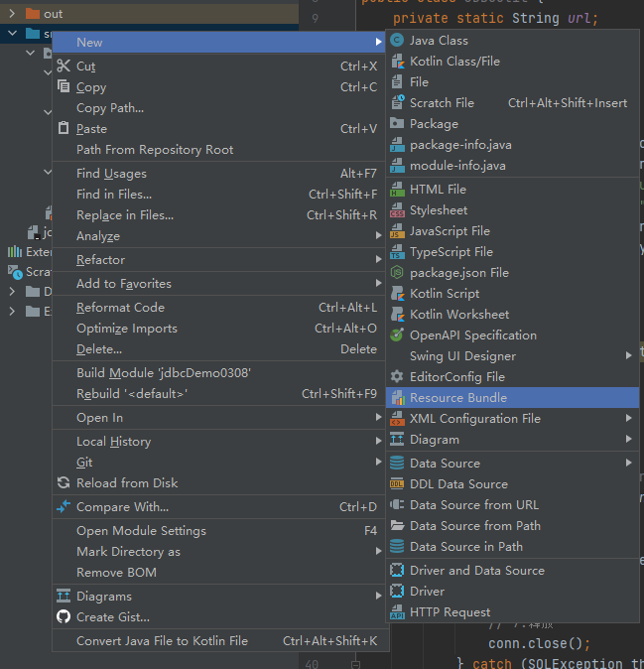Select Open Module Settings

(218, 531)
